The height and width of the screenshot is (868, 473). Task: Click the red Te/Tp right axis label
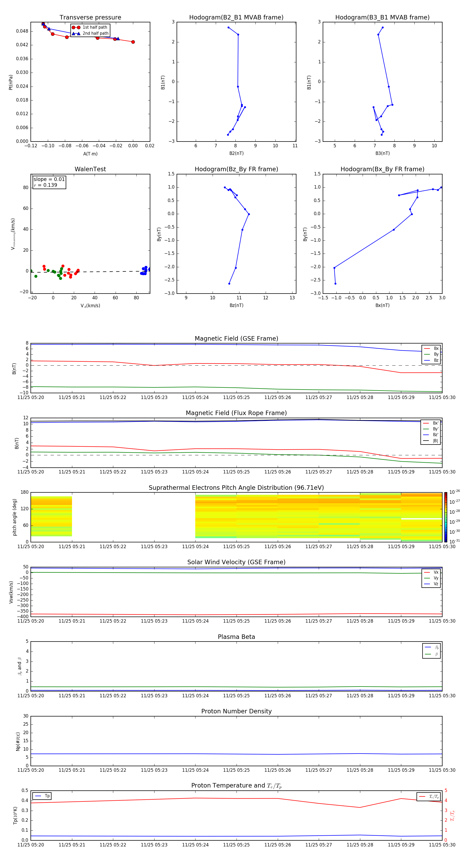(x=453, y=815)
